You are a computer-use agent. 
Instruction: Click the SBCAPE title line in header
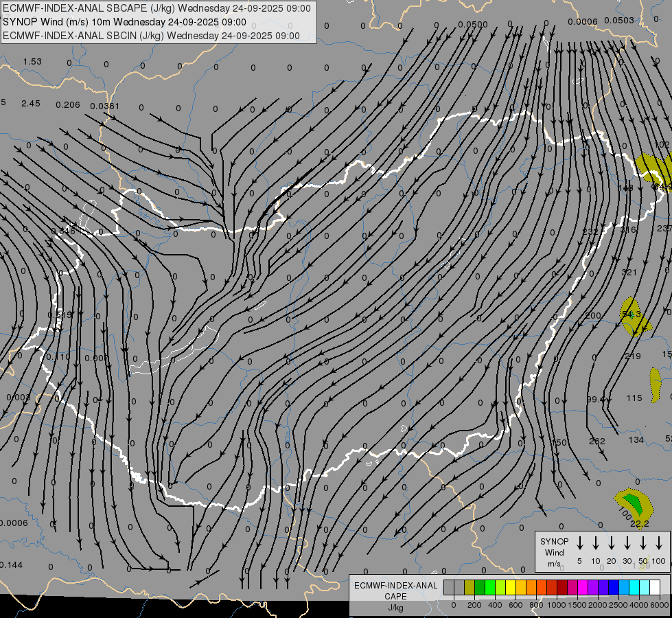(x=157, y=8)
